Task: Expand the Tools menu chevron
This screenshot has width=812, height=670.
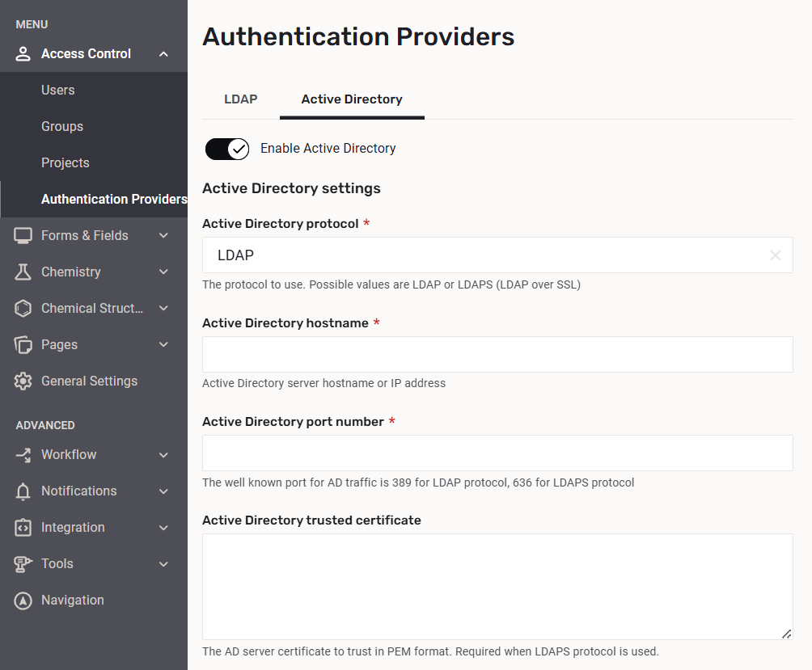Action: click(163, 564)
